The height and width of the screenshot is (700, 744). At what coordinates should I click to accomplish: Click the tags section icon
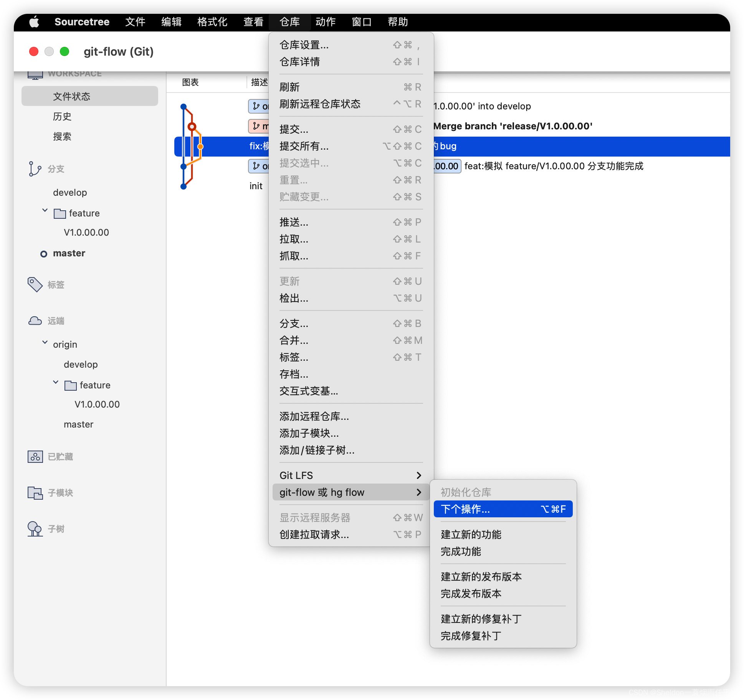click(x=35, y=285)
